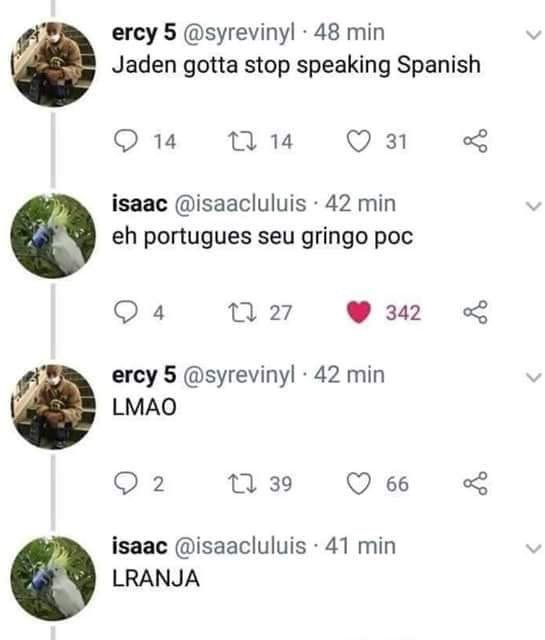View ercy 5's avatar on first tweet
545x640 pixels.
[53, 64]
